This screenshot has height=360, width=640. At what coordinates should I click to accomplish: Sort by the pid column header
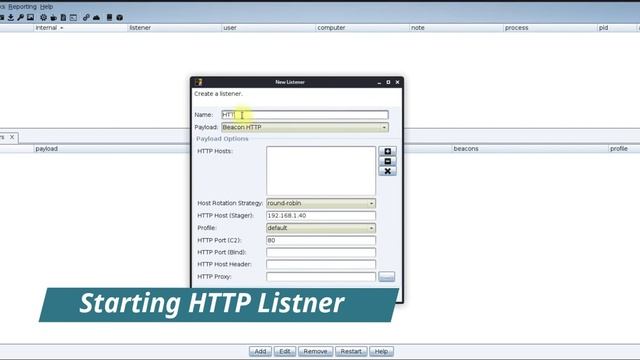point(617,28)
